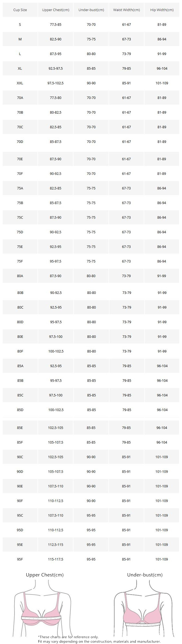Screen dimensions: 182x644
Task: Select the 80F size label cell
Action: pyautogui.click(x=20, y=351)
